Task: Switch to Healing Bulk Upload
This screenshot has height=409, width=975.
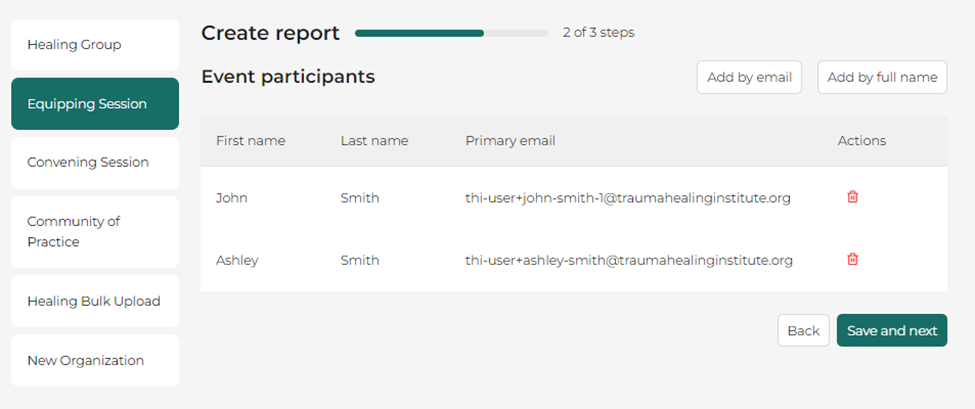Action: click(x=95, y=301)
